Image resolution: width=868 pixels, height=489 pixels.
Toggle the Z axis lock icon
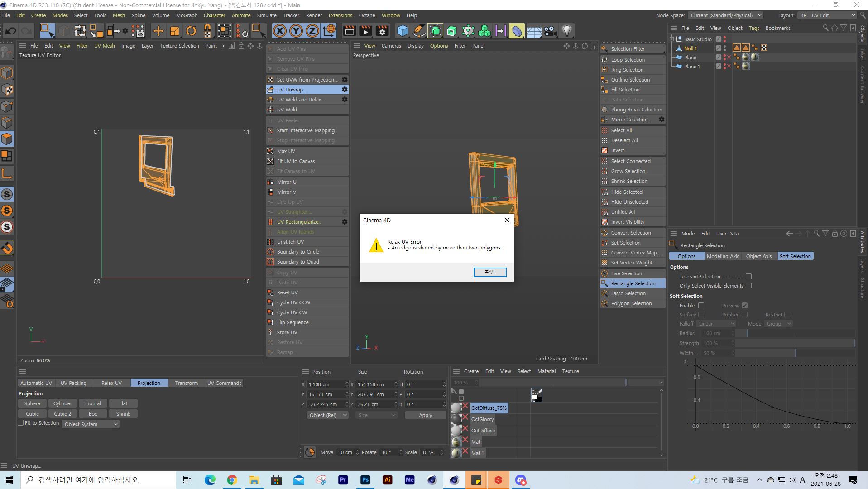pyautogui.click(x=312, y=31)
